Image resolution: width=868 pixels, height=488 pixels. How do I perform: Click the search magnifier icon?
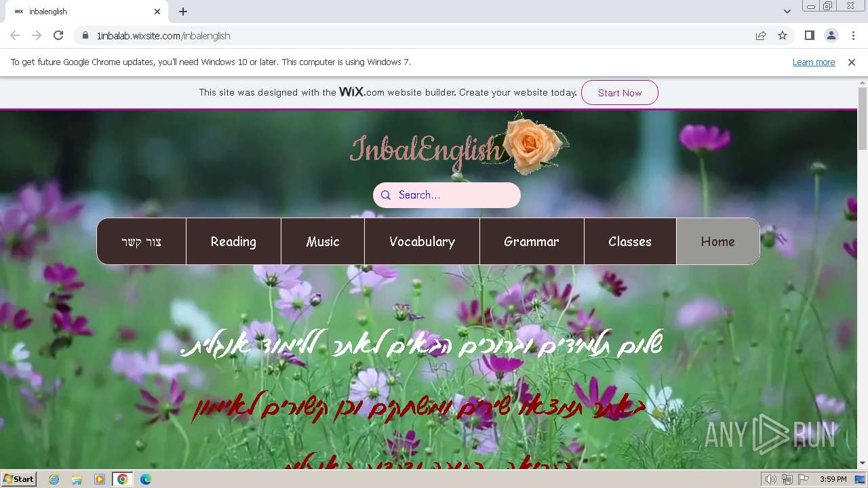pyautogui.click(x=386, y=195)
